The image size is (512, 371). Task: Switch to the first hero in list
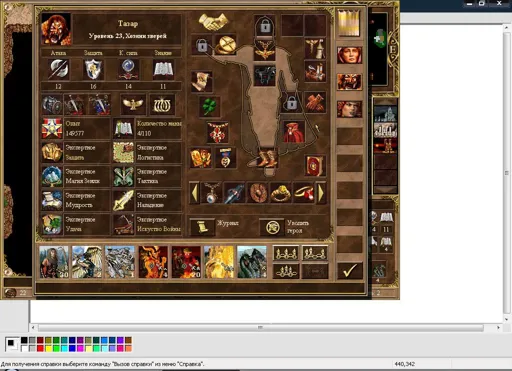coord(349,55)
